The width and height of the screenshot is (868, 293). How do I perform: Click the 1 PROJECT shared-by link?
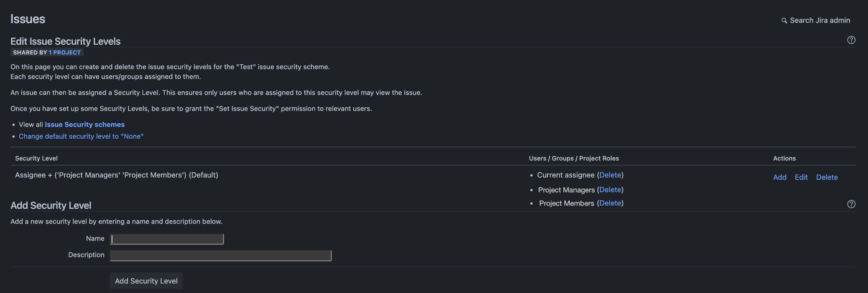coord(64,52)
